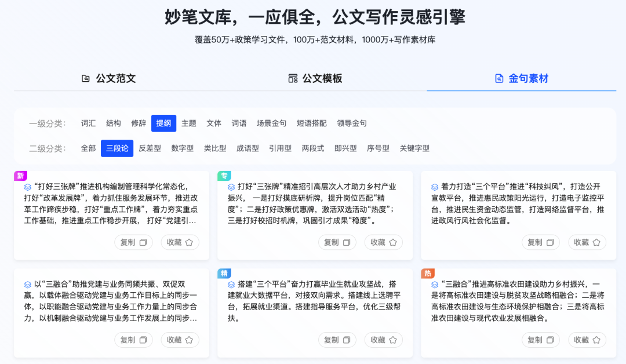Click 收藏 on the 搭建三个平台 card
The image size is (626, 364).
pyautogui.click(x=383, y=340)
